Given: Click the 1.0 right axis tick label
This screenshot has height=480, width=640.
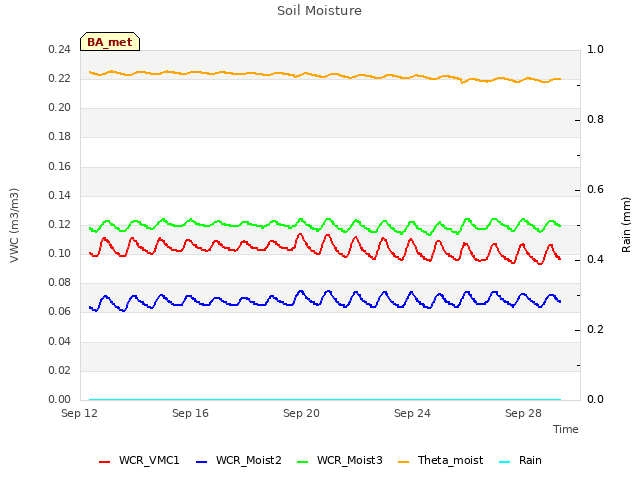Looking at the screenshot, I should pos(595,49).
